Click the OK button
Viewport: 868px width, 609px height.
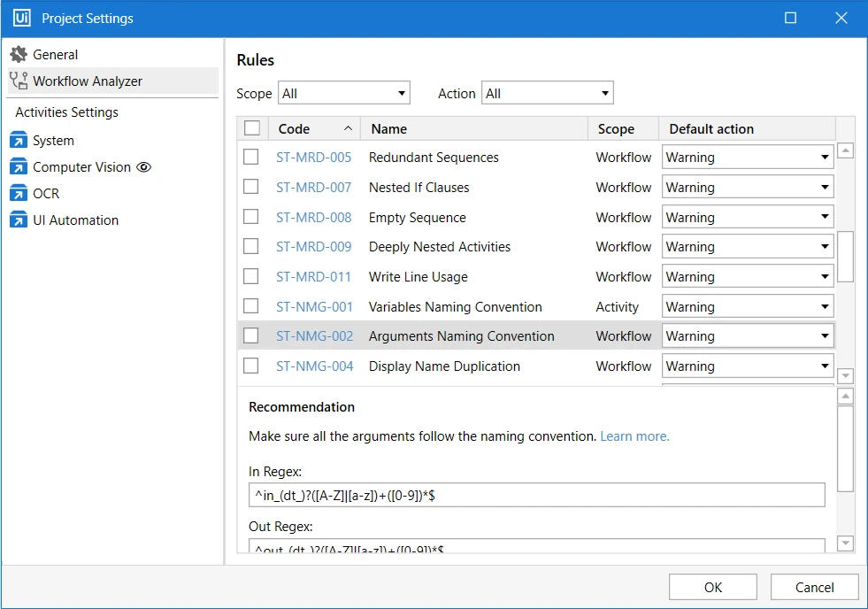tap(713, 587)
